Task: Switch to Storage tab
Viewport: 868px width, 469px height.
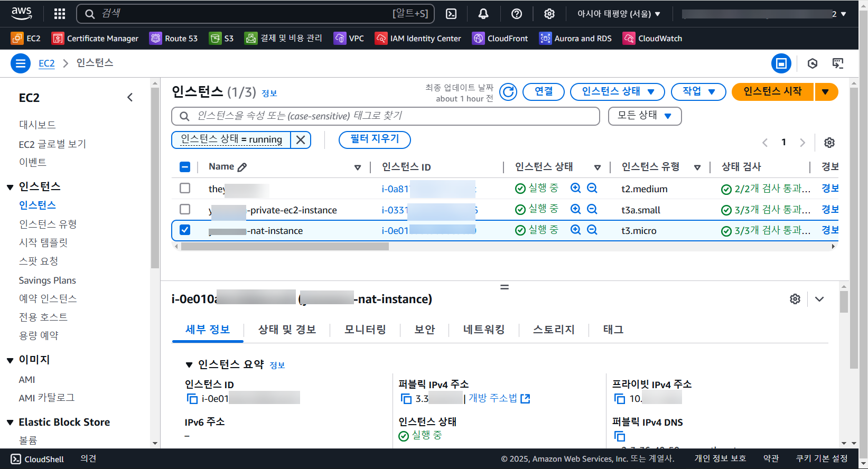Action: [554, 330]
